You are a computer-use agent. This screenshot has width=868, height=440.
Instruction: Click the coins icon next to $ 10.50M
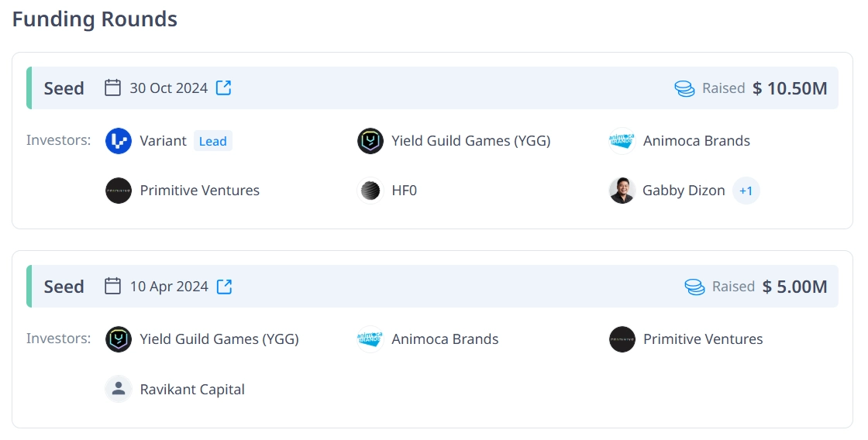(684, 88)
